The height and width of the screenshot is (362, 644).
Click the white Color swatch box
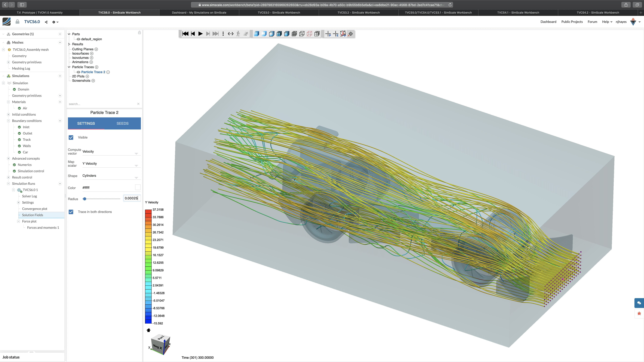(x=137, y=187)
